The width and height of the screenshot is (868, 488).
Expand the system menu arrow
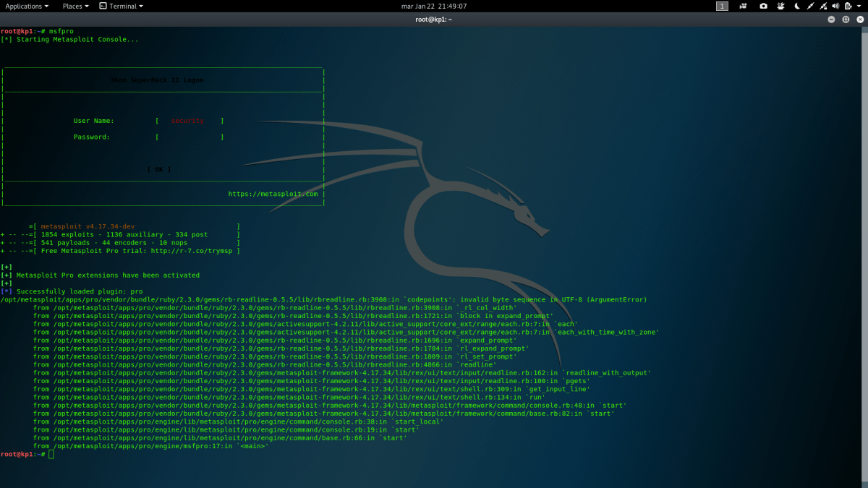tap(859, 6)
